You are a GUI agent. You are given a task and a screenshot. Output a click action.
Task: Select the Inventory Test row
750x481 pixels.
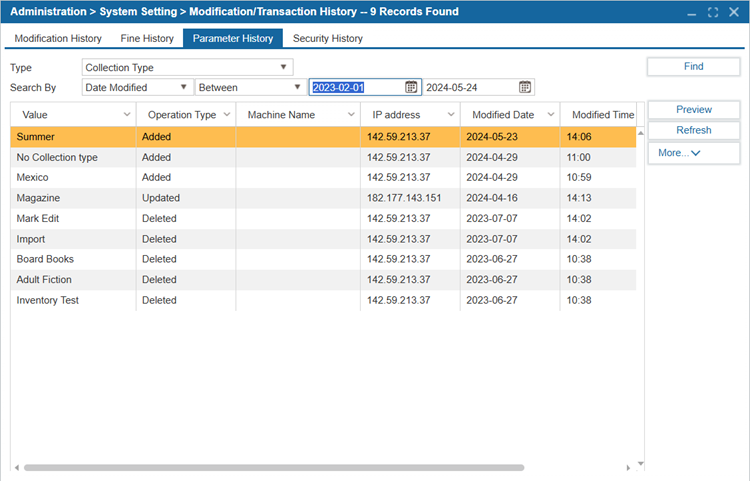[323, 300]
